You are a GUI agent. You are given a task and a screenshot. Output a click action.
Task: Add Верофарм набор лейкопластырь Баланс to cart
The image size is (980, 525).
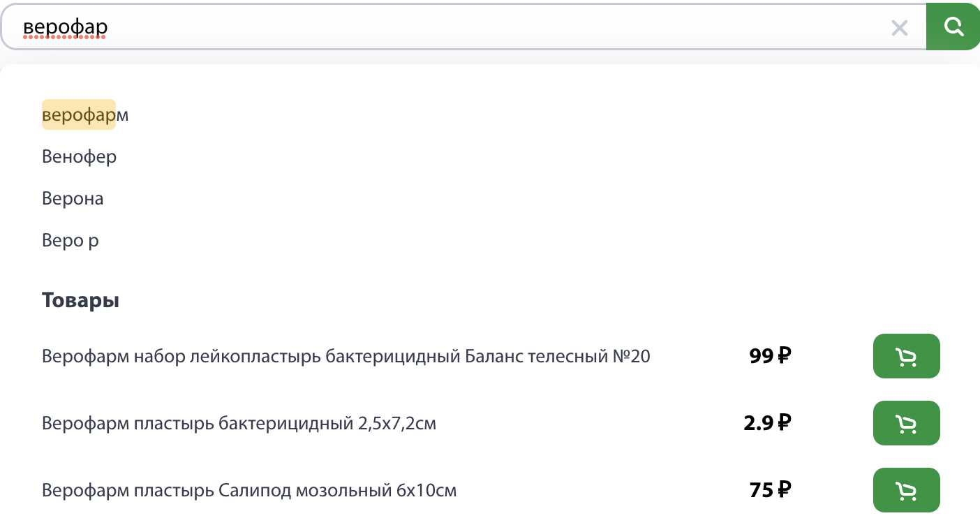tap(906, 356)
